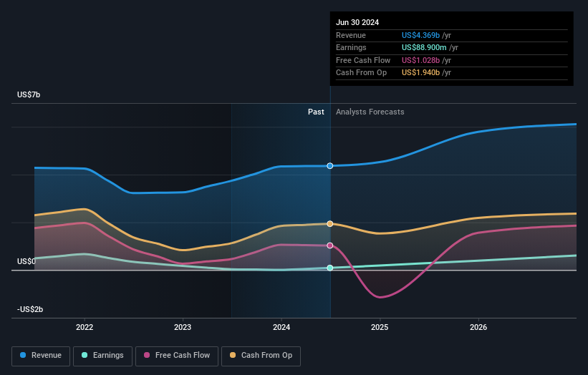
Task: Click the US$88.900m earnings value
Action: [x=424, y=47]
